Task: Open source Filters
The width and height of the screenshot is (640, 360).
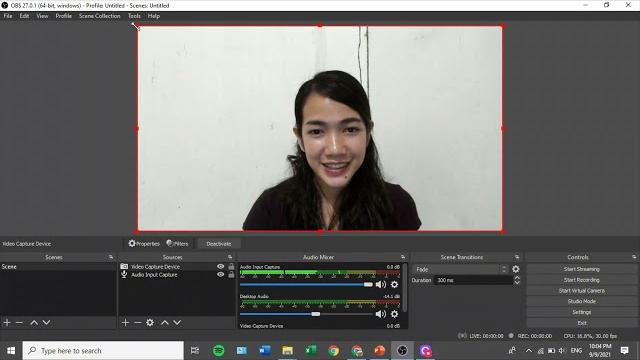Action: click(178, 244)
